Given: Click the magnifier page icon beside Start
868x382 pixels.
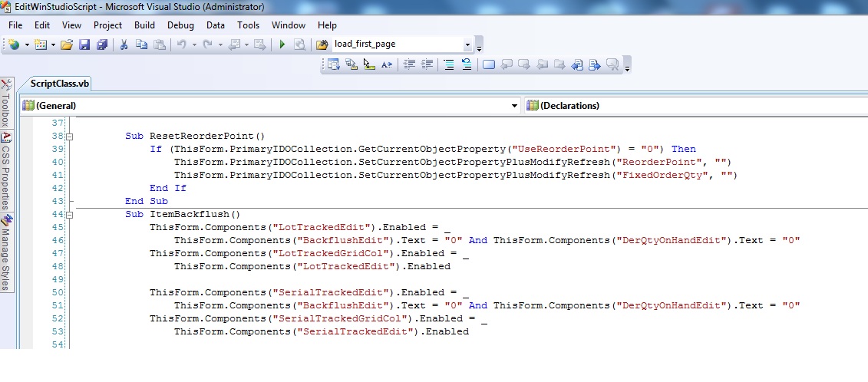Looking at the screenshot, I should pyautogui.click(x=299, y=44).
